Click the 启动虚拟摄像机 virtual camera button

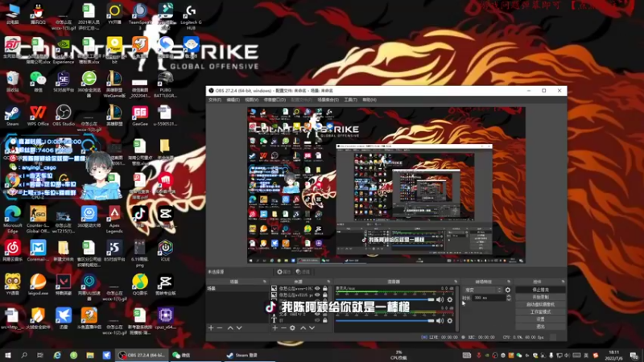[540, 305]
